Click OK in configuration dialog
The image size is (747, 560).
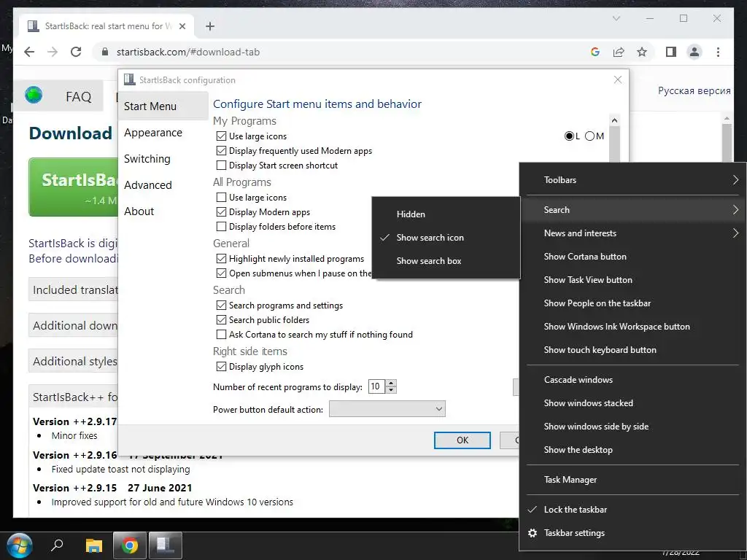click(462, 440)
